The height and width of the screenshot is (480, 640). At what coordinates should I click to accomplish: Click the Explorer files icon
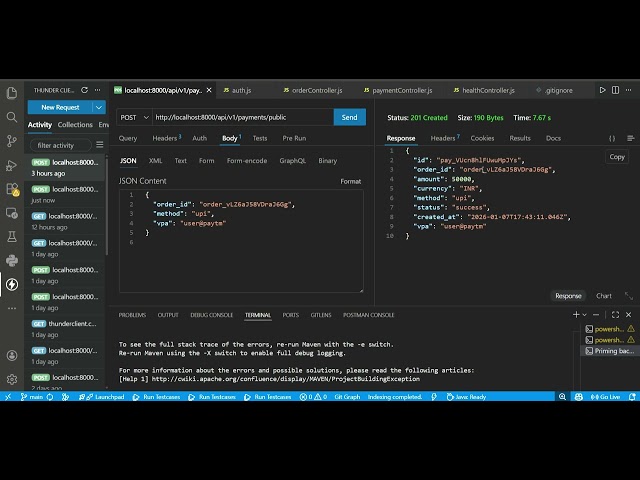12,92
